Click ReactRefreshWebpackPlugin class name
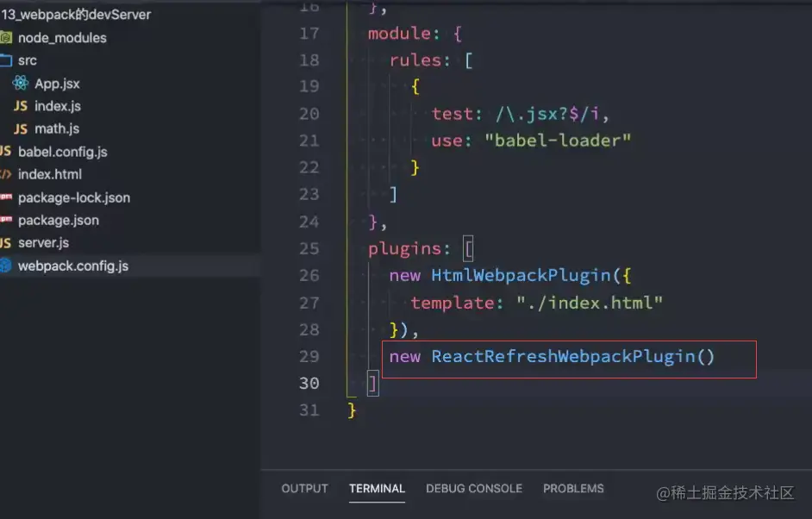Viewport: 812px width, 519px height. [x=563, y=356]
